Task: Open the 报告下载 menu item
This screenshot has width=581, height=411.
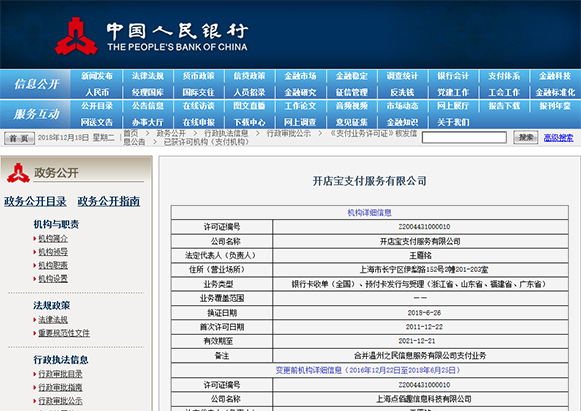Action: (504, 106)
